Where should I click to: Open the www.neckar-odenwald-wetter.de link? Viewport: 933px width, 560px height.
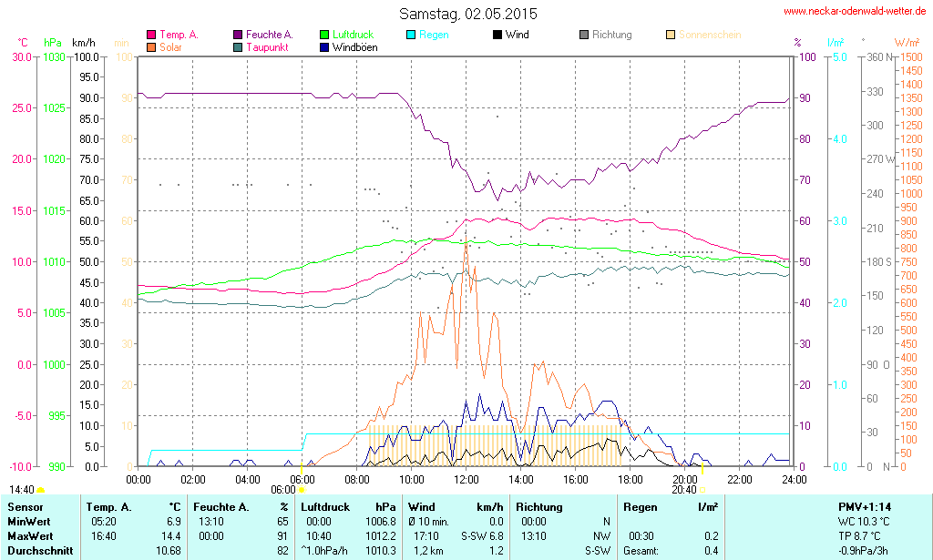coord(856,12)
